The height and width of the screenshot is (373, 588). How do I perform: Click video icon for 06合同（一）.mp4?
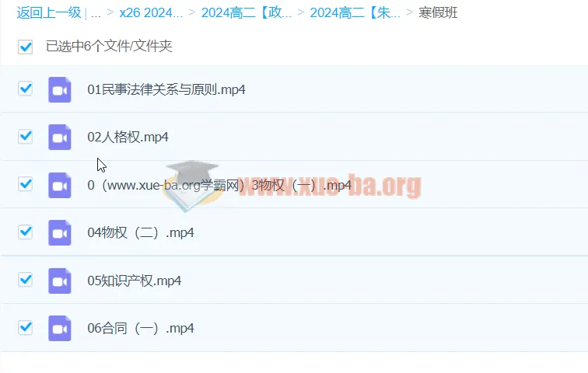pos(60,328)
